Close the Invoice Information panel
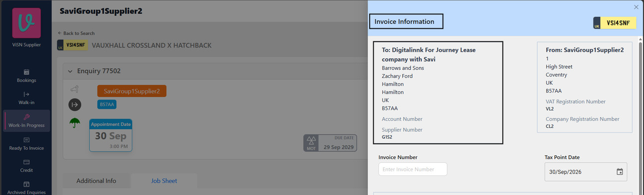644x195 pixels. click(637, 7)
